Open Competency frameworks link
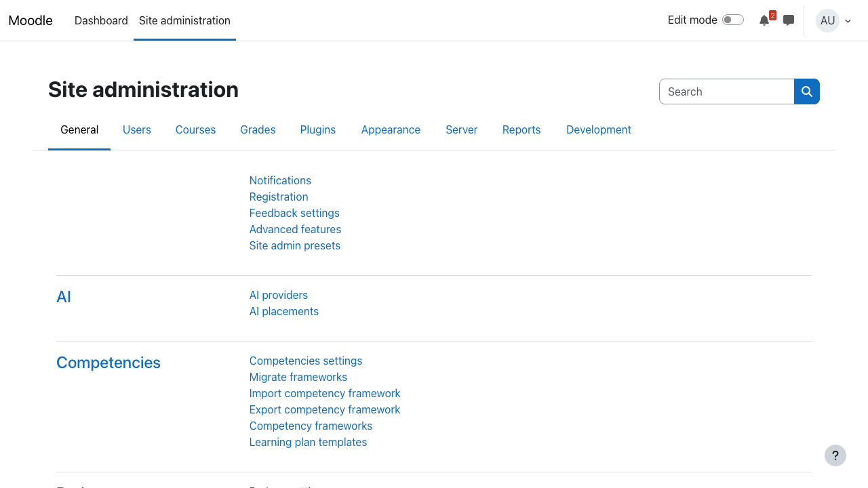 click(x=311, y=426)
